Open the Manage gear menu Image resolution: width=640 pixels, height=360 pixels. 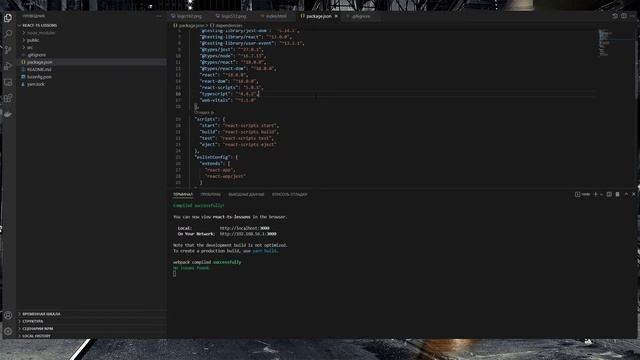(8, 331)
